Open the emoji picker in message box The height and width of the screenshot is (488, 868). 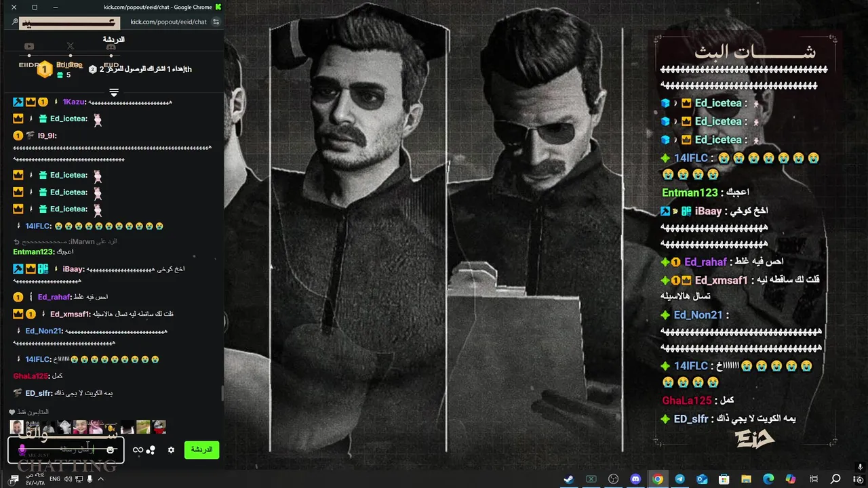[x=110, y=449]
